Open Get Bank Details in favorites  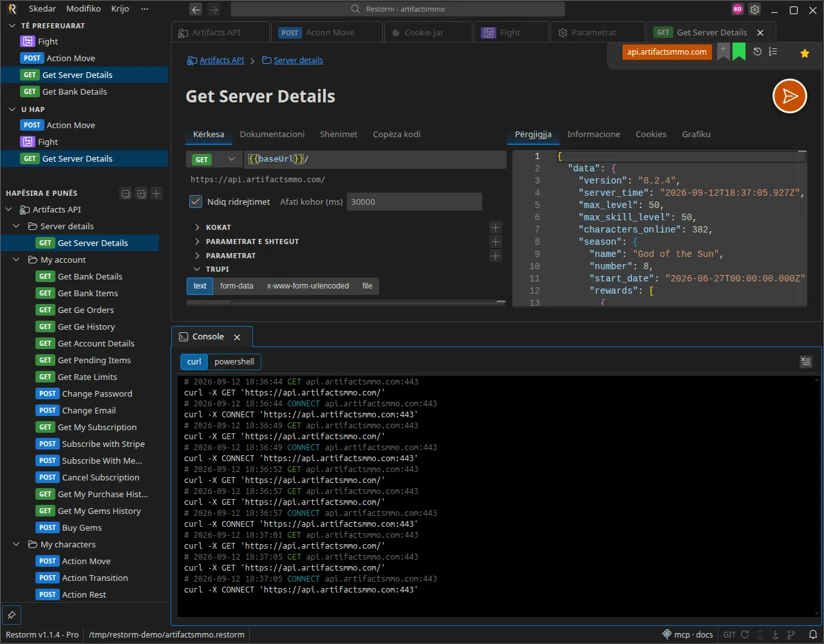tap(84, 91)
